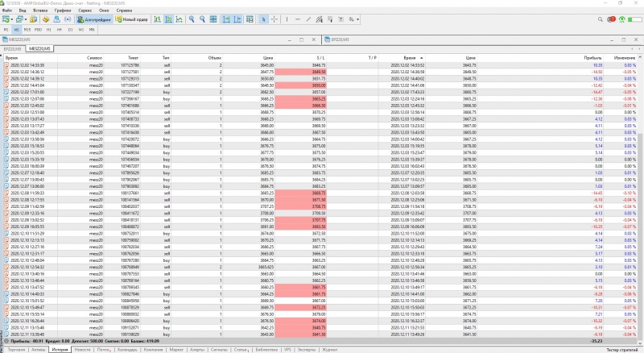Open the Тестер стратегий panel
This screenshot has width=644, height=353.
coord(621,350)
